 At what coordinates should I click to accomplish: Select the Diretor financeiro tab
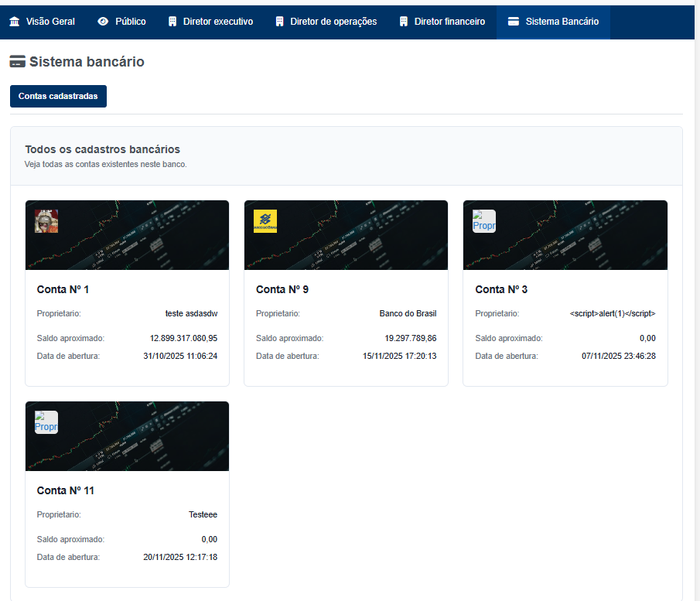[442, 22]
